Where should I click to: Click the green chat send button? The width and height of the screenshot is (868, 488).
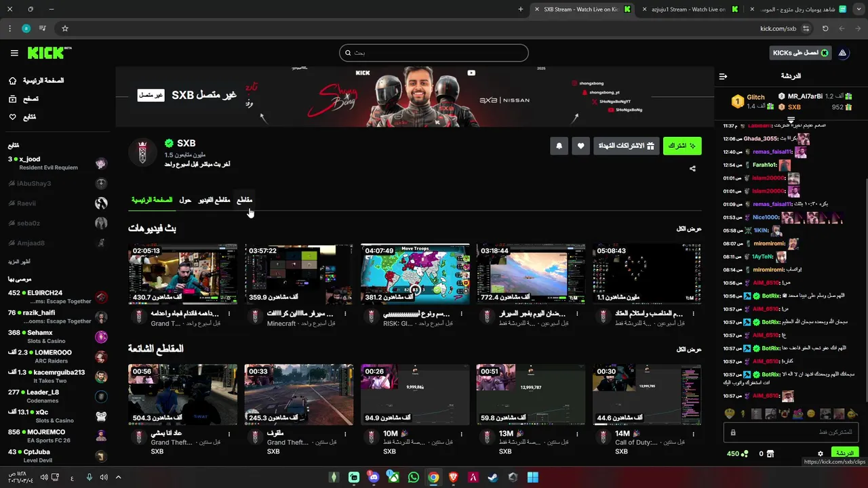845,453
